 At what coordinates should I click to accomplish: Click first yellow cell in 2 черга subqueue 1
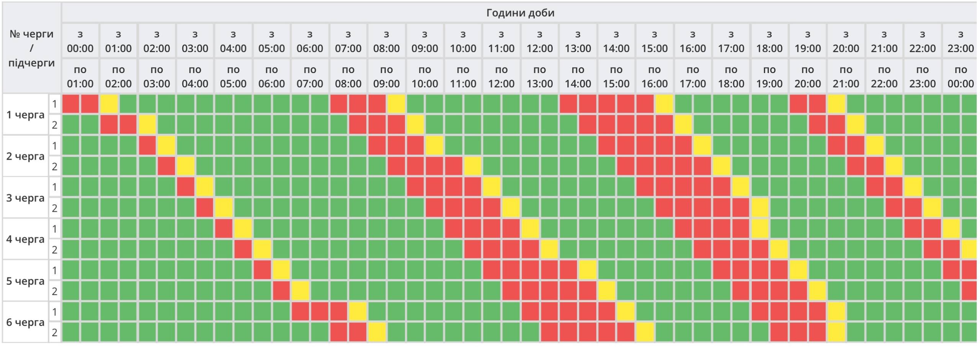tap(167, 146)
